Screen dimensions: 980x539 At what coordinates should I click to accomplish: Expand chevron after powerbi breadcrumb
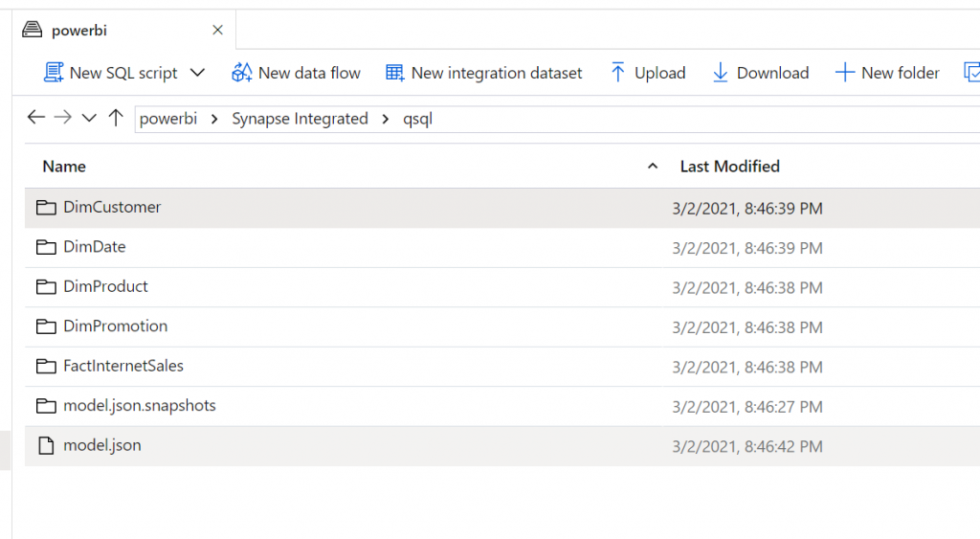point(214,120)
